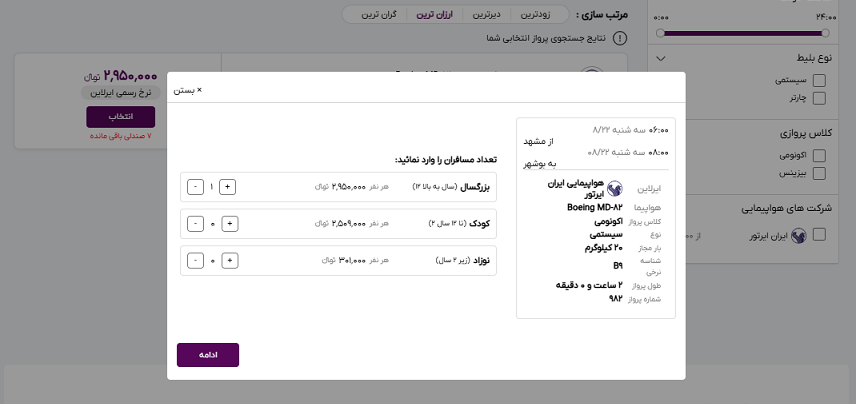
Task: Click the ۷ صندلی باقی مانده text
Action: click(121, 135)
